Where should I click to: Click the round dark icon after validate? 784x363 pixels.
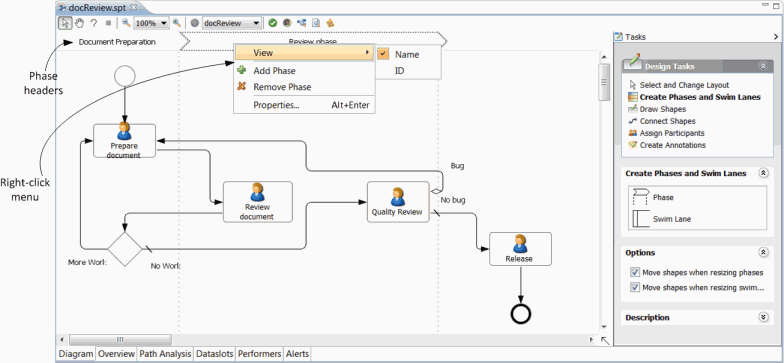[287, 23]
